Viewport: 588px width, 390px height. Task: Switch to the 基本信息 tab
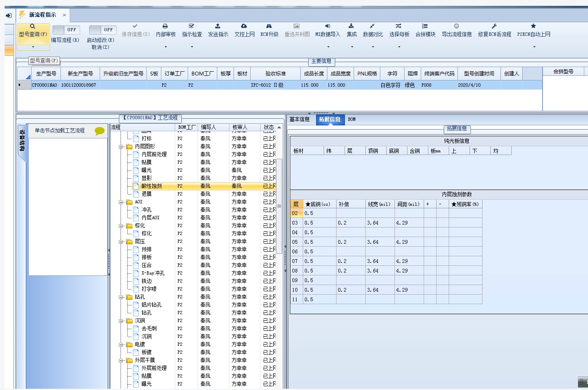coord(299,119)
